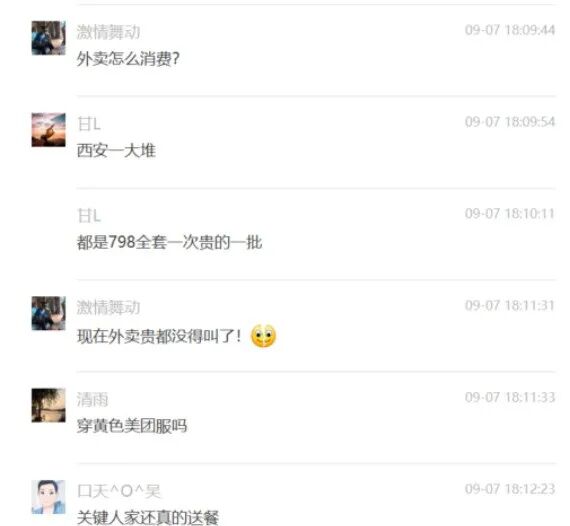The height and width of the screenshot is (526, 570).
Task: Open avatar beside message 外卖怎么消费?
Action: (49, 38)
